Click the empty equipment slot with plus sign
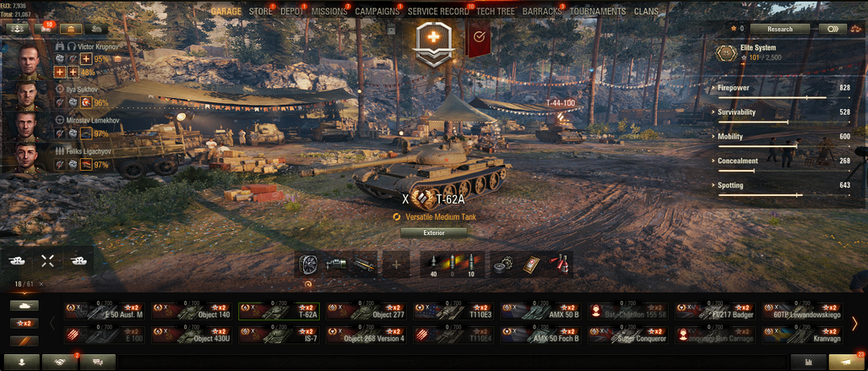This screenshot has width=868, height=371. 396,265
